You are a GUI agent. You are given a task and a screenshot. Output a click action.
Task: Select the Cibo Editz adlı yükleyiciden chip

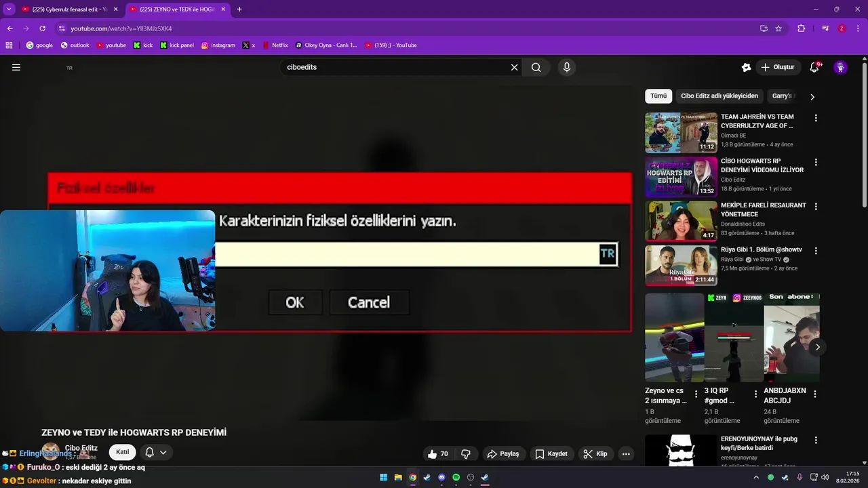tap(719, 96)
